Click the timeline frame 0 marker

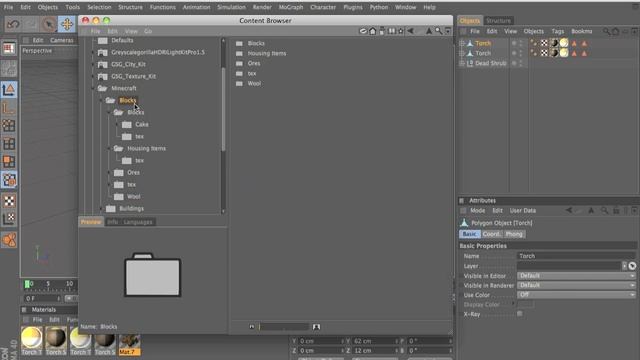(27, 284)
